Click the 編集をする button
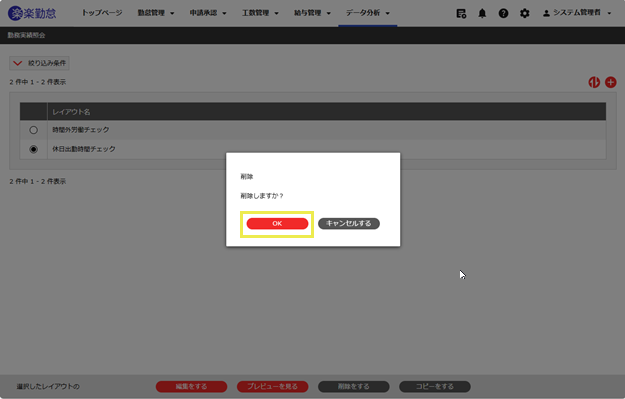Image resolution: width=625 pixels, height=399 pixels. click(191, 386)
